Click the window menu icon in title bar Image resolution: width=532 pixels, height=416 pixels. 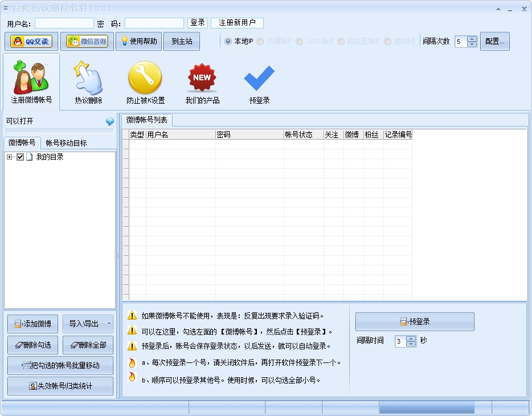point(6,8)
